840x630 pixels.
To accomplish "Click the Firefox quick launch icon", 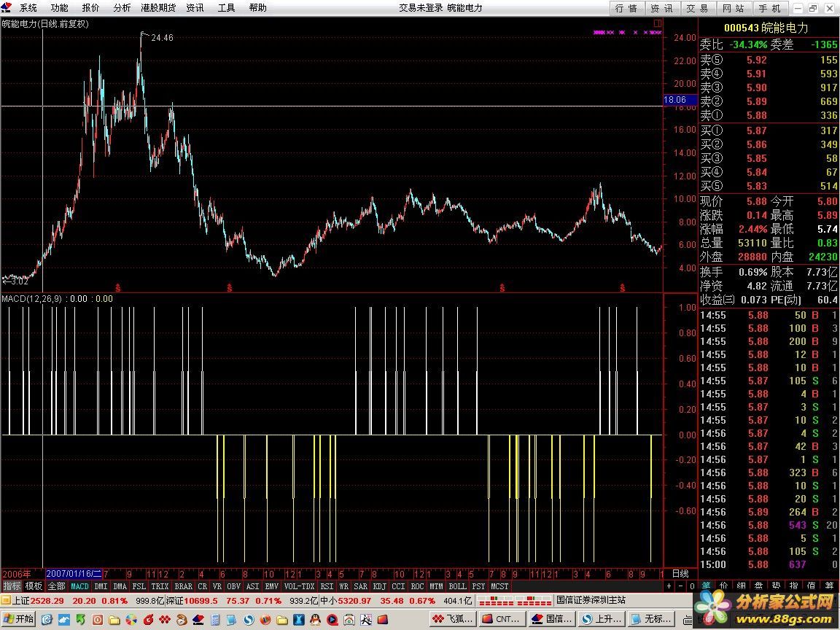I will [265, 620].
